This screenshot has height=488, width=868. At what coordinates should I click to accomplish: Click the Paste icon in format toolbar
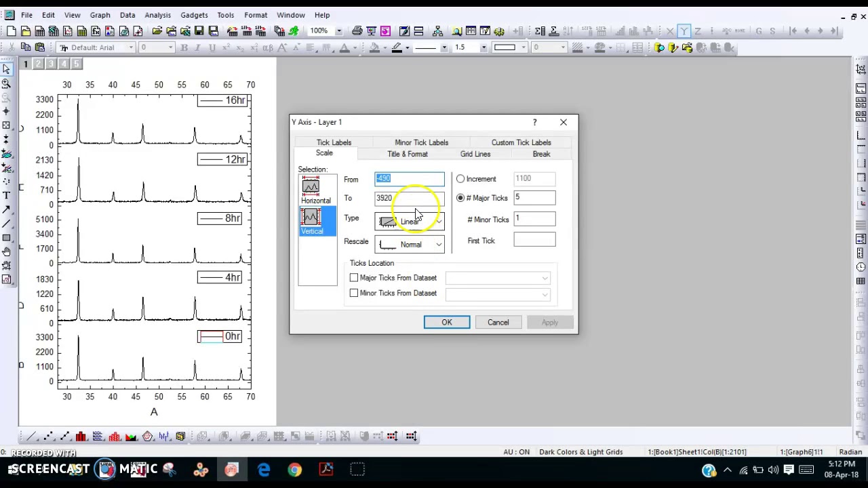pos(40,47)
